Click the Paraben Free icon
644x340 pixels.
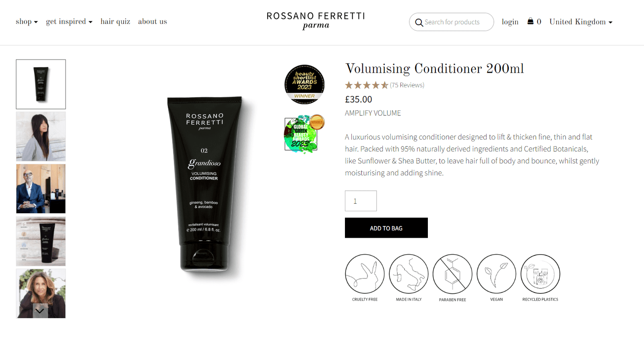(452, 274)
